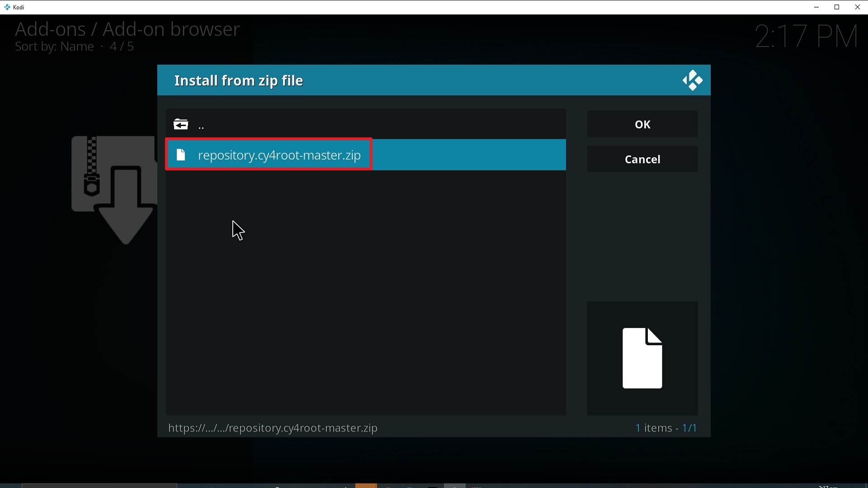Click the zip file document icon

point(181,155)
